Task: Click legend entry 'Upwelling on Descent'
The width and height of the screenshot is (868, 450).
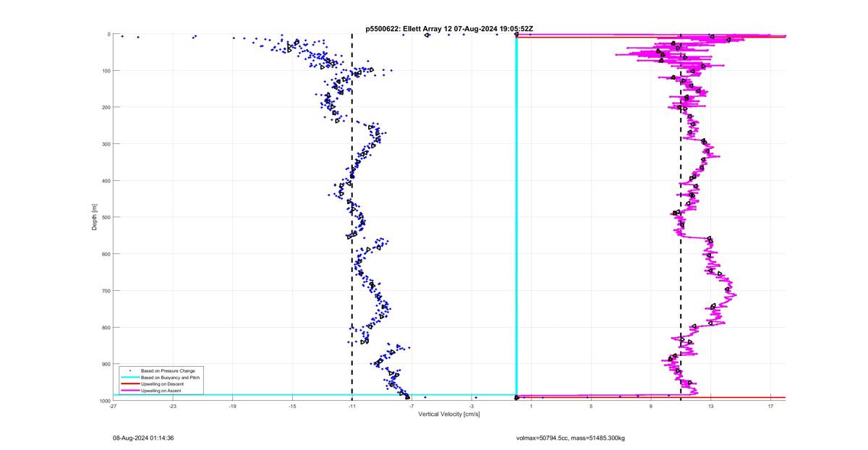Action: pyautogui.click(x=162, y=384)
